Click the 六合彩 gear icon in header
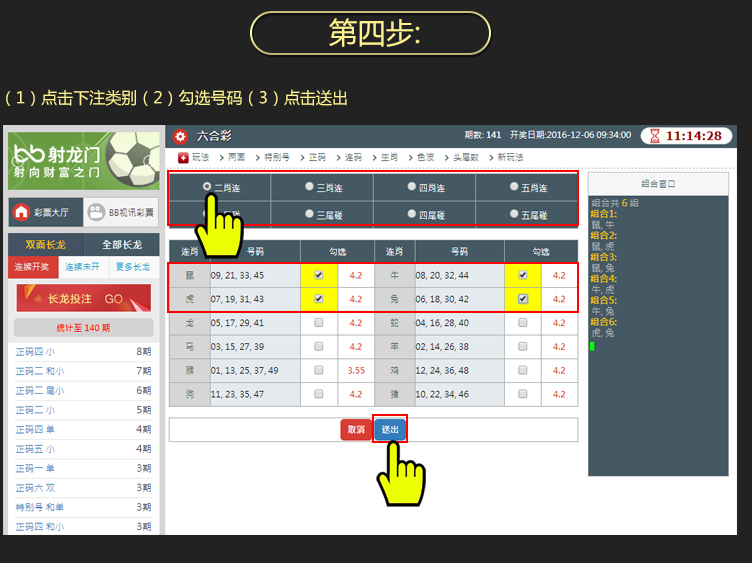Screen dimensions: 752x563 (180, 136)
